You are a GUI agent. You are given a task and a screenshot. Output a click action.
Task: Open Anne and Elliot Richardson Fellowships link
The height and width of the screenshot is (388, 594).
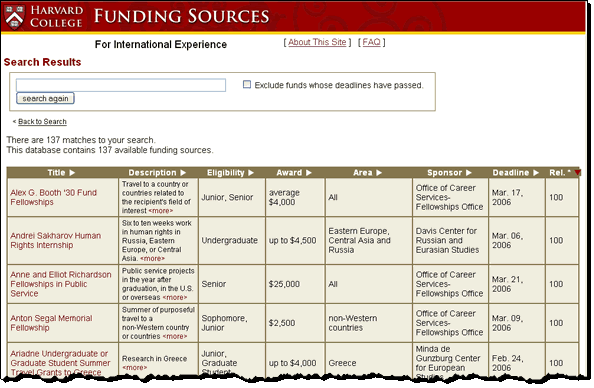point(61,284)
